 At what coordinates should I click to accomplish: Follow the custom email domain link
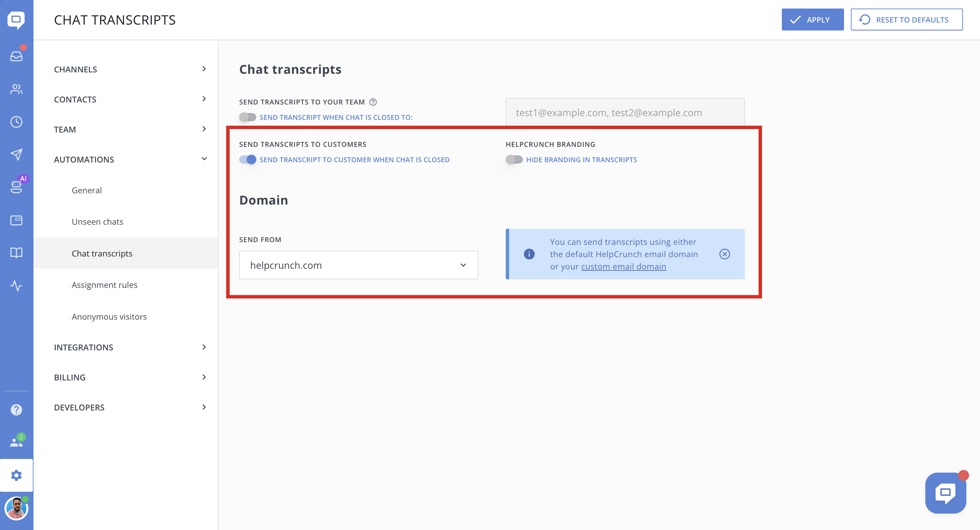coord(623,266)
